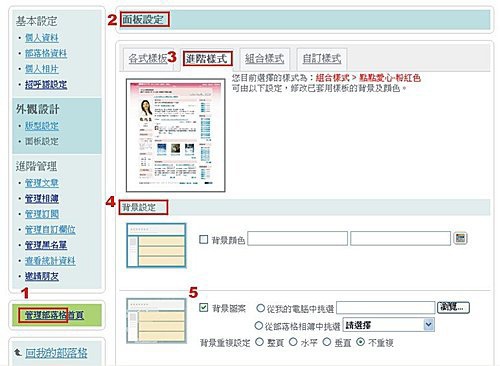The height and width of the screenshot is (366, 500).
Task: Click the 進階管理 sidebar heading
Action: [36, 166]
